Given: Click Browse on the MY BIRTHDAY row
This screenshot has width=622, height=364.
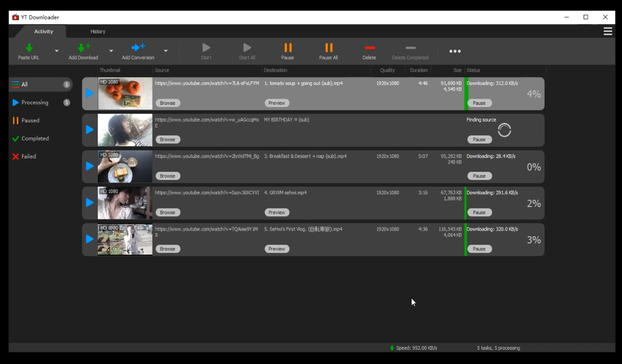Looking at the screenshot, I should coord(167,140).
